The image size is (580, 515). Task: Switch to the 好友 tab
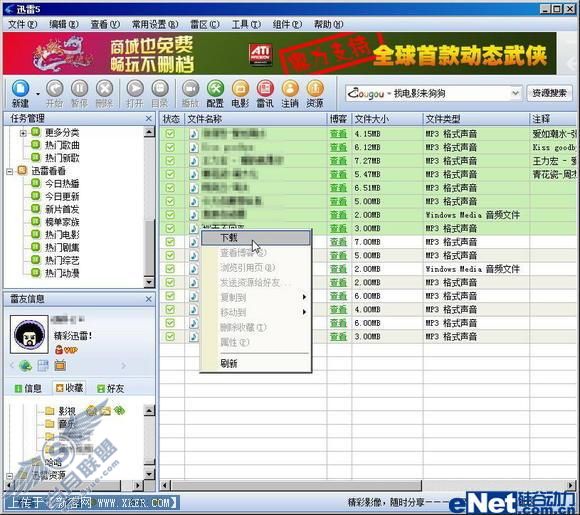110,388
